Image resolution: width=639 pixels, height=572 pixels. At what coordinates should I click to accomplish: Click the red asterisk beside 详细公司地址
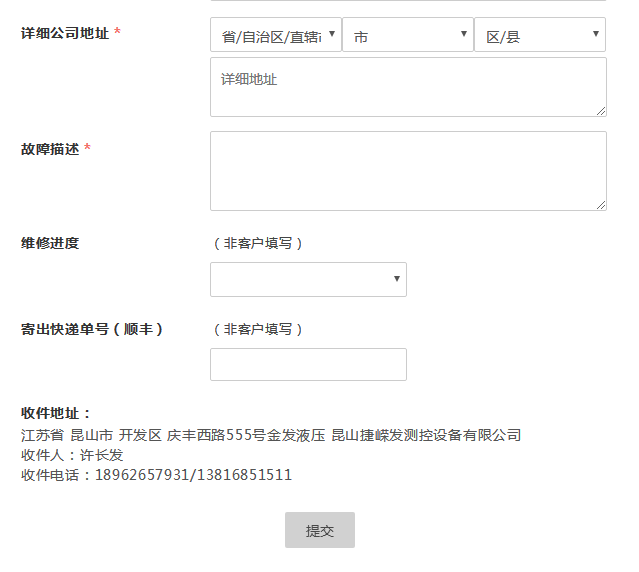[x=118, y=33]
